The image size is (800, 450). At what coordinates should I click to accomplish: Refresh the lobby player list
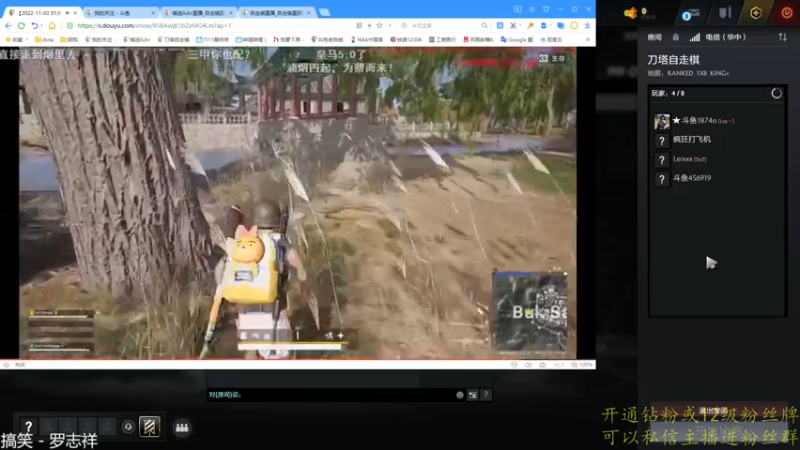776,93
